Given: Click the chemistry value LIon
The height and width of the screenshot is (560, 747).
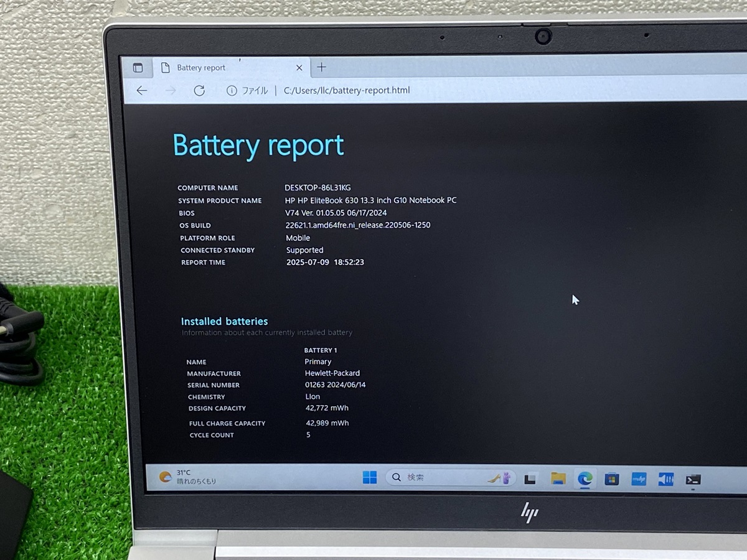Looking at the screenshot, I should pos(312,396).
